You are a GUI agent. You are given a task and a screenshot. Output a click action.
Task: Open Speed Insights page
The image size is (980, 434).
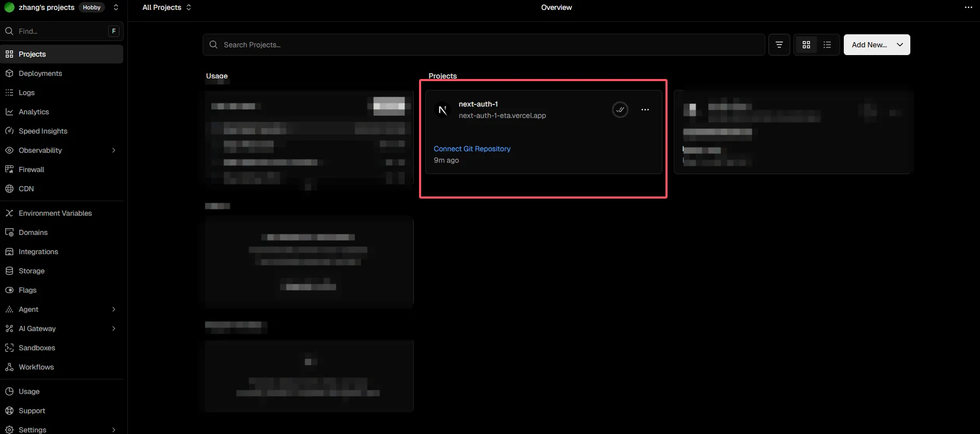[x=61, y=131]
